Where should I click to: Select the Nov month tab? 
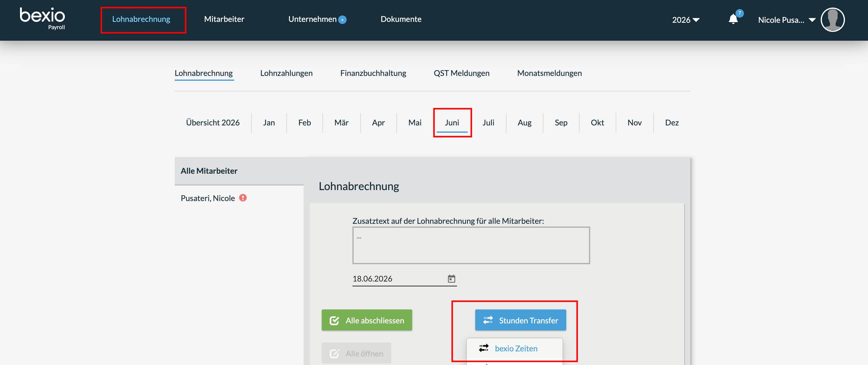pos(634,122)
